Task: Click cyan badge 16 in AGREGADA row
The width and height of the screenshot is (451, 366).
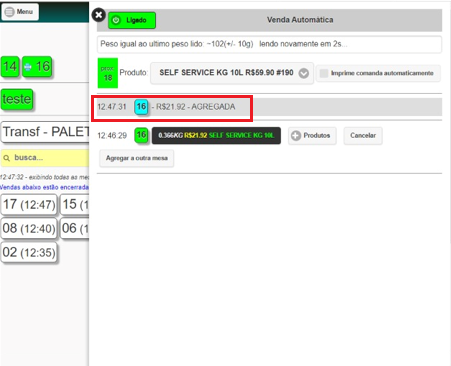Action: (x=141, y=107)
